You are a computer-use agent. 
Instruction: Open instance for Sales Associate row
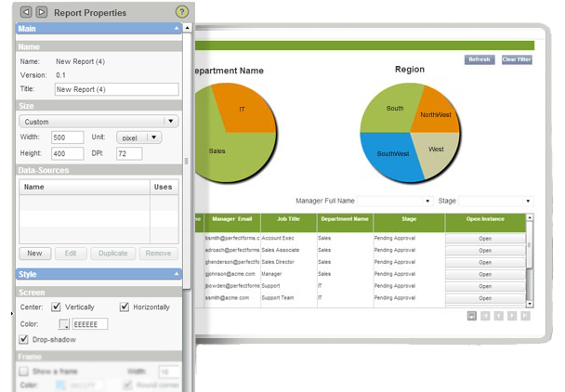pyautogui.click(x=485, y=251)
